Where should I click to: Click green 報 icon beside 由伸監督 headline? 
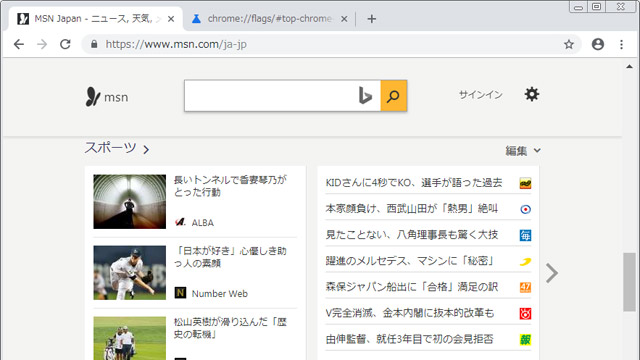point(525,340)
